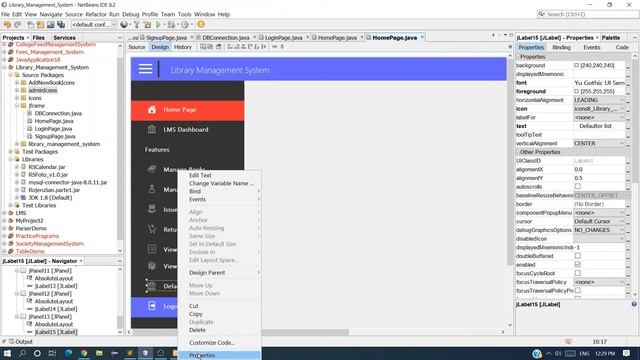The width and height of the screenshot is (640, 360).
Task: Click the Profile Project clock icon
Action: [185, 24]
